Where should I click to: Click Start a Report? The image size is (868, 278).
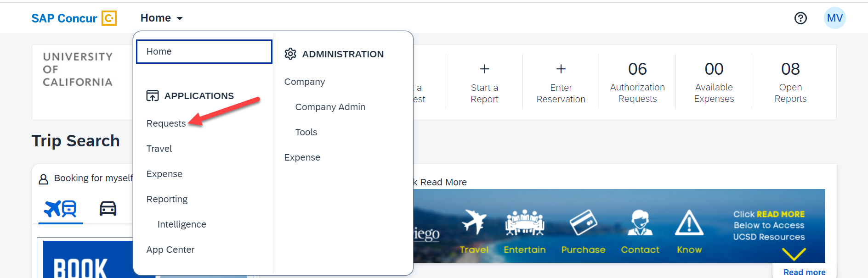pyautogui.click(x=484, y=83)
